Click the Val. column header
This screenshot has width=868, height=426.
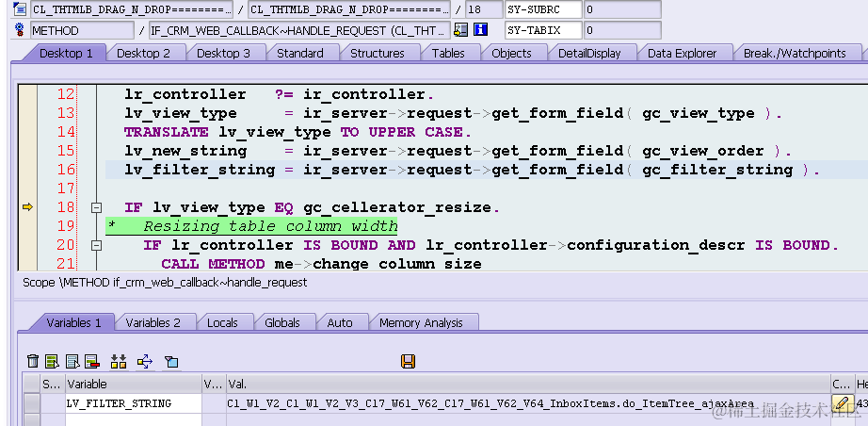pos(528,384)
